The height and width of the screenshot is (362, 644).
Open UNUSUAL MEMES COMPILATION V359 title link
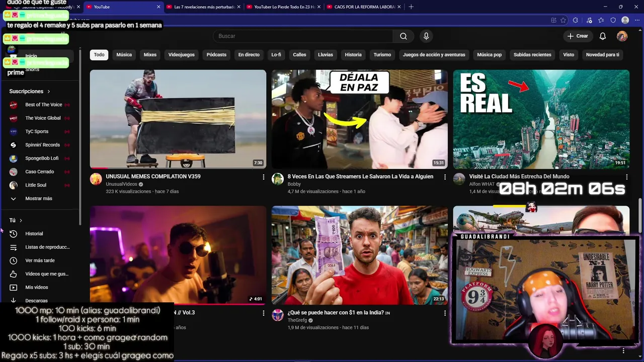click(x=153, y=176)
